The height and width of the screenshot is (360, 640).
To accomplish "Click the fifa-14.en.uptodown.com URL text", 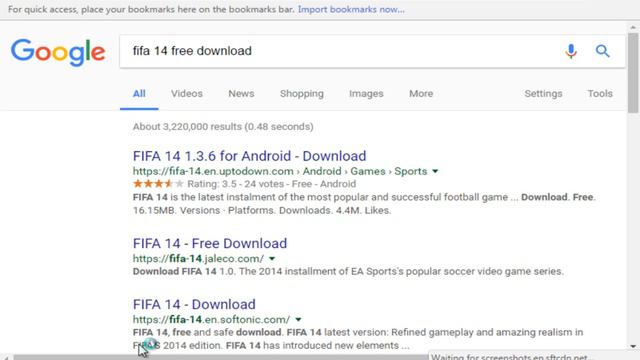I will point(213,171).
